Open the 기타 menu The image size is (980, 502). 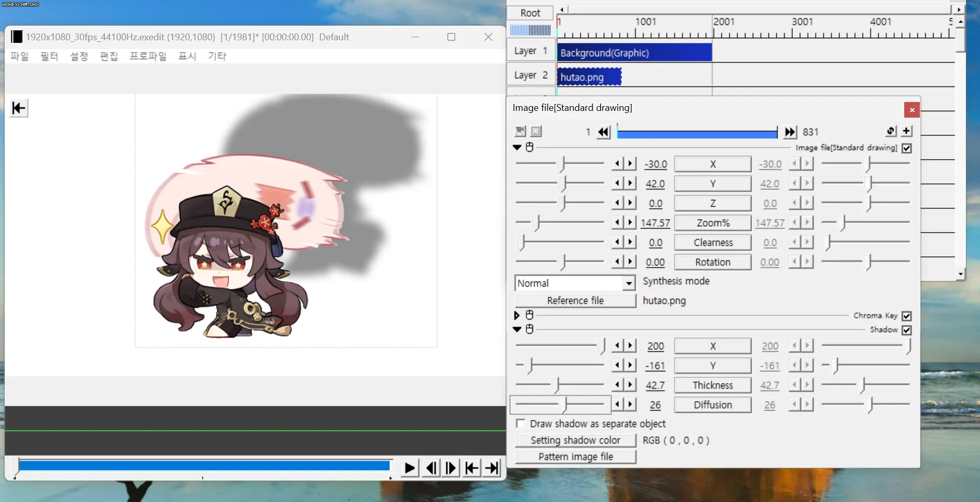(x=217, y=56)
